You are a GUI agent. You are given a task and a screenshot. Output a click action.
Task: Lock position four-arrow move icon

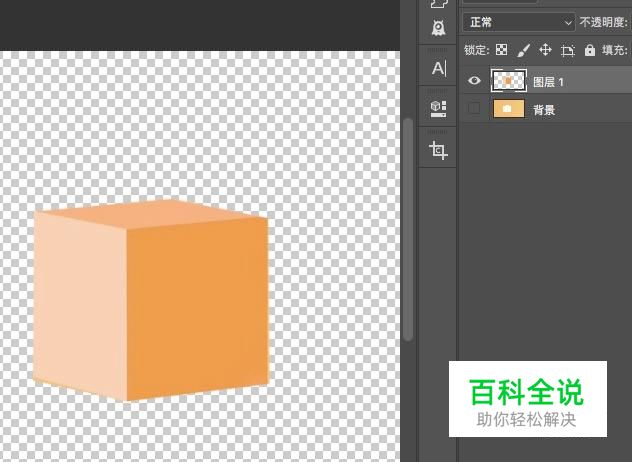coord(545,50)
